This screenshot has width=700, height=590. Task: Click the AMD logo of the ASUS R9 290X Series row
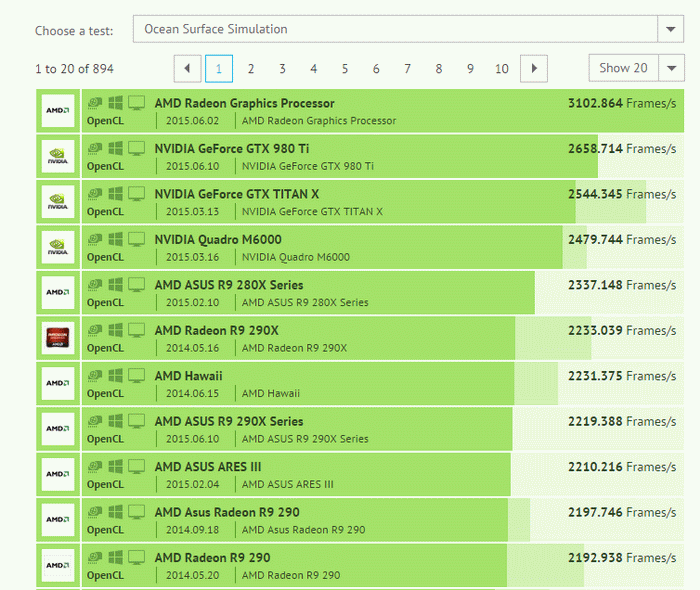pyautogui.click(x=58, y=429)
